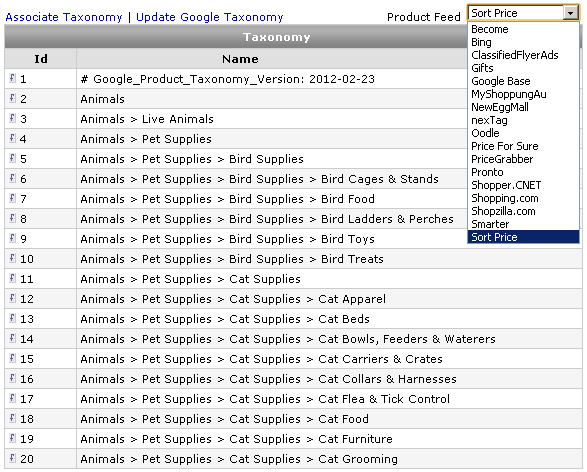Select the Bing feed option
Screen dimensions: 587x472
(x=481, y=42)
